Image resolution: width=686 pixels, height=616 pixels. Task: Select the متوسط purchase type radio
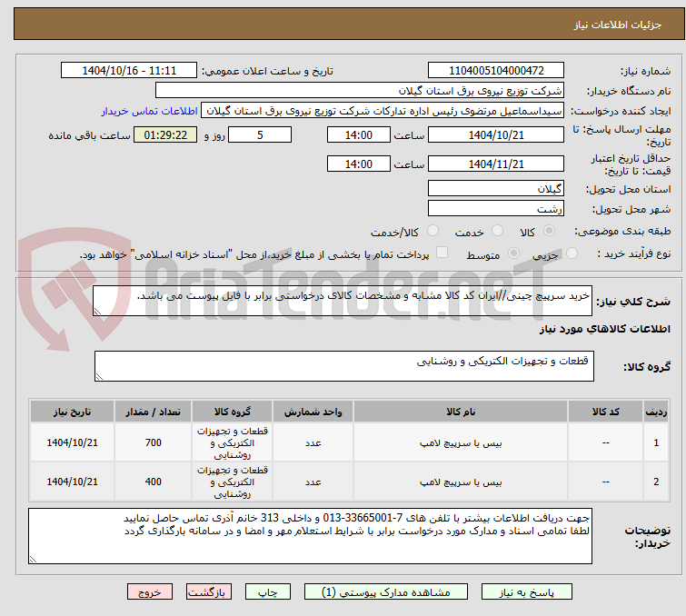click(x=513, y=253)
